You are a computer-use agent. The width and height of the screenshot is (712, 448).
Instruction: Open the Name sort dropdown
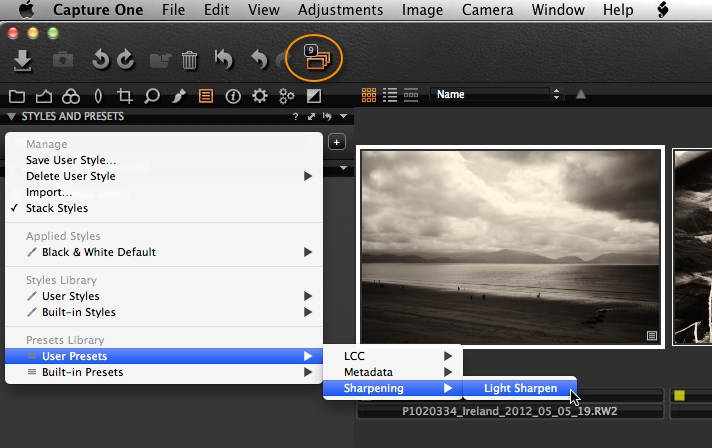coord(497,94)
